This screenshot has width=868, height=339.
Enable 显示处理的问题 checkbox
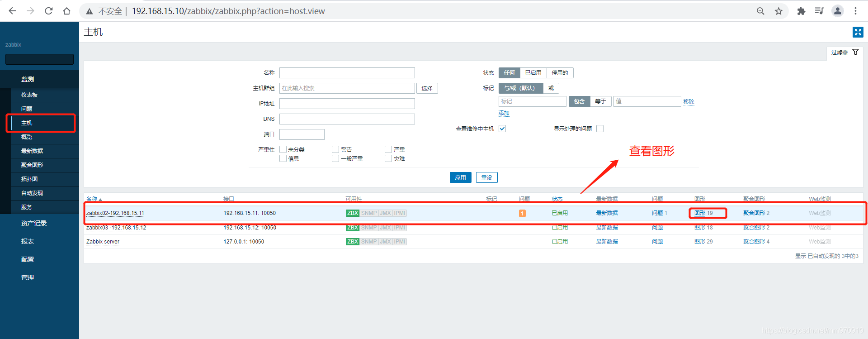pyautogui.click(x=600, y=129)
